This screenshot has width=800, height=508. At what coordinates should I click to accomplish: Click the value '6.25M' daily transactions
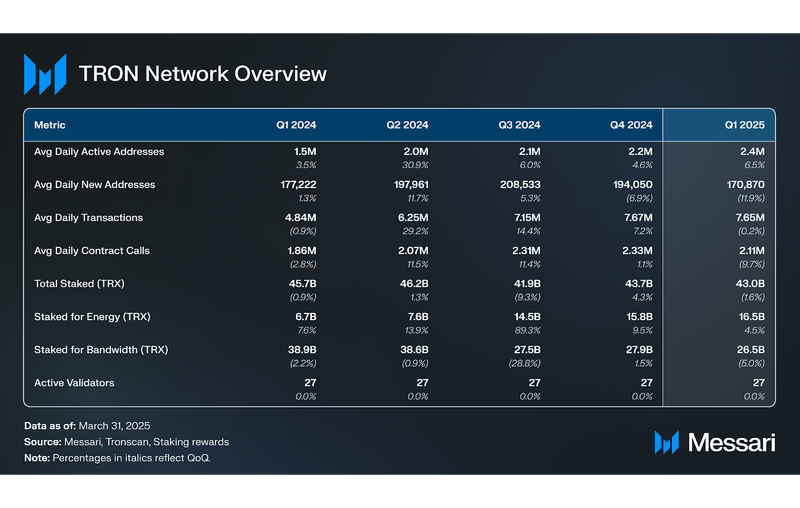[413, 218]
